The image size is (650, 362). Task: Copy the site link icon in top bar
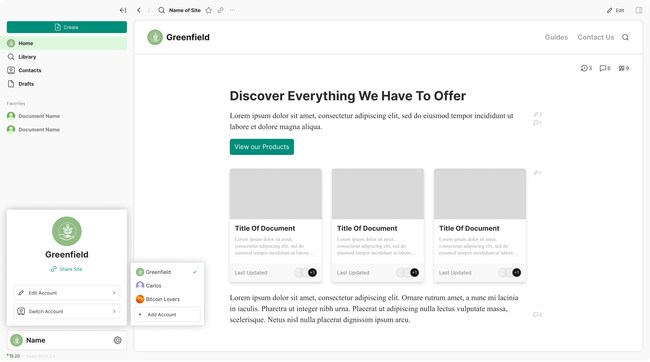pos(221,10)
